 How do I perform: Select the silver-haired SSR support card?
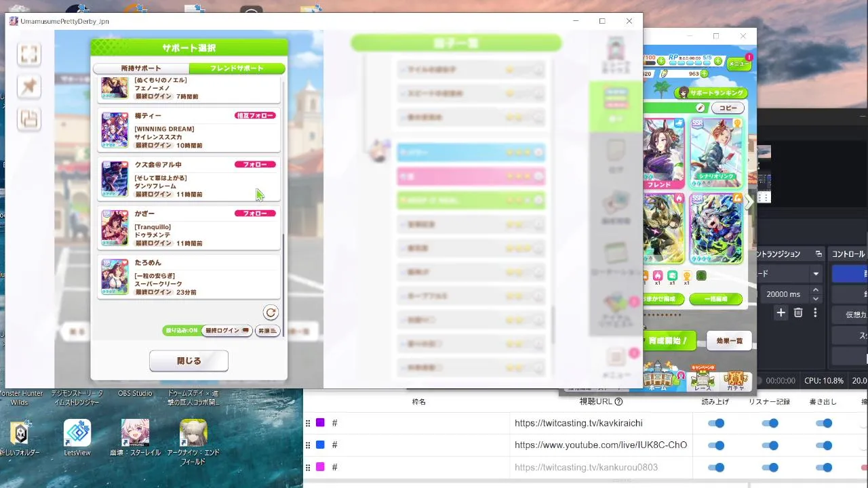coord(716,228)
